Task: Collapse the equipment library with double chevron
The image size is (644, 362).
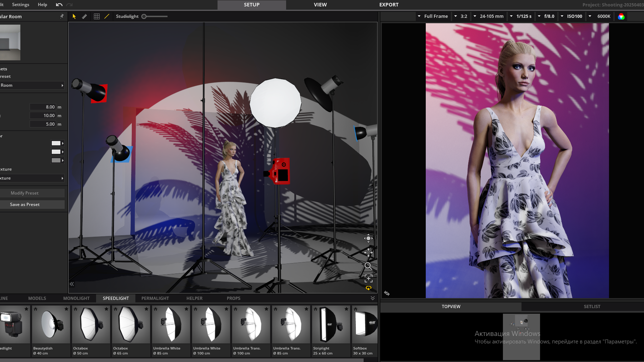Action: click(x=373, y=298)
